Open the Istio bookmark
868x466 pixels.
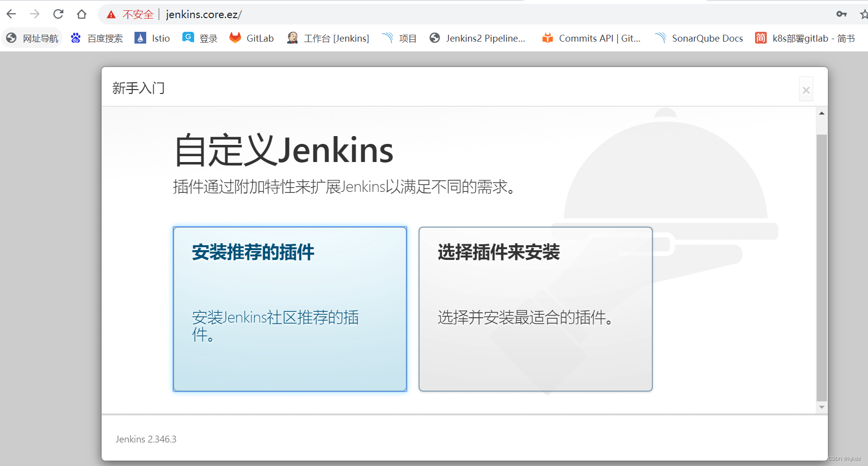(x=152, y=38)
